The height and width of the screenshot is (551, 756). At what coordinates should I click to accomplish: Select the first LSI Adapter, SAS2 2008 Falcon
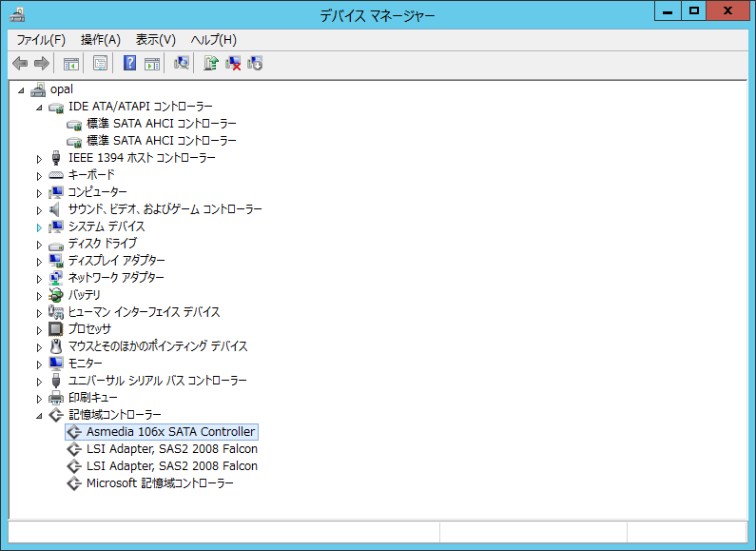pos(171,449)
